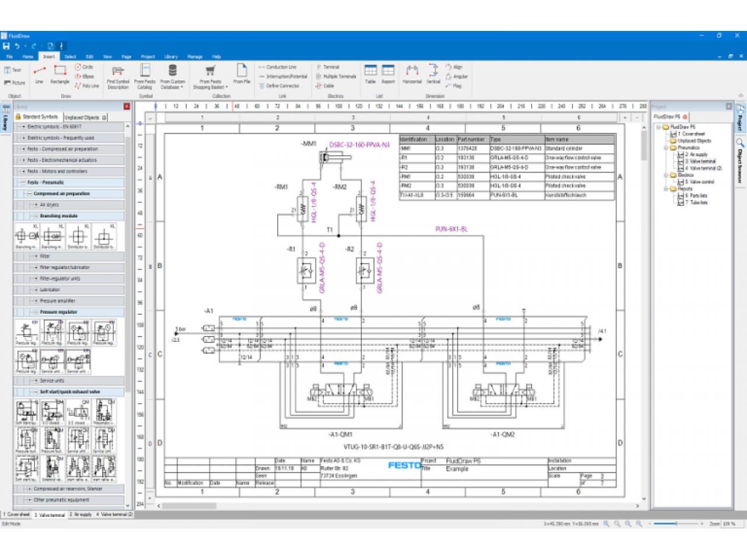This screenshot has width=747, height=560.
Task: Add a Flag dimension
Action: coord(453,86)
